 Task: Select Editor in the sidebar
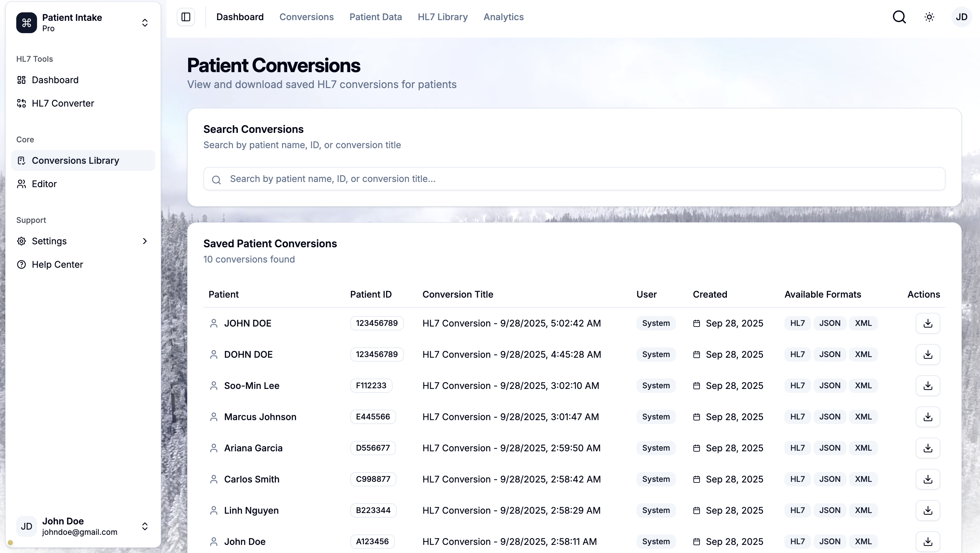click(44, 184)
